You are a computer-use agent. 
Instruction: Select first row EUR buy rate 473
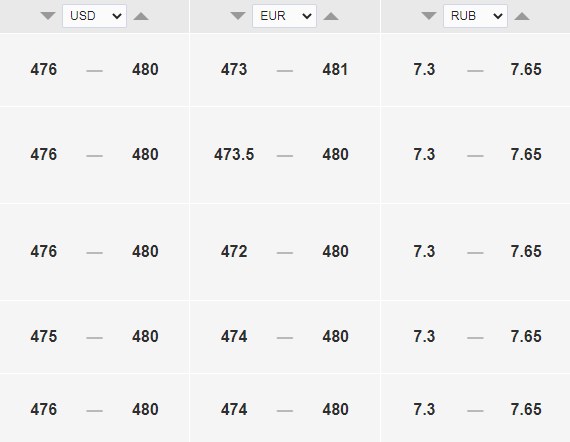click(234, 69)
